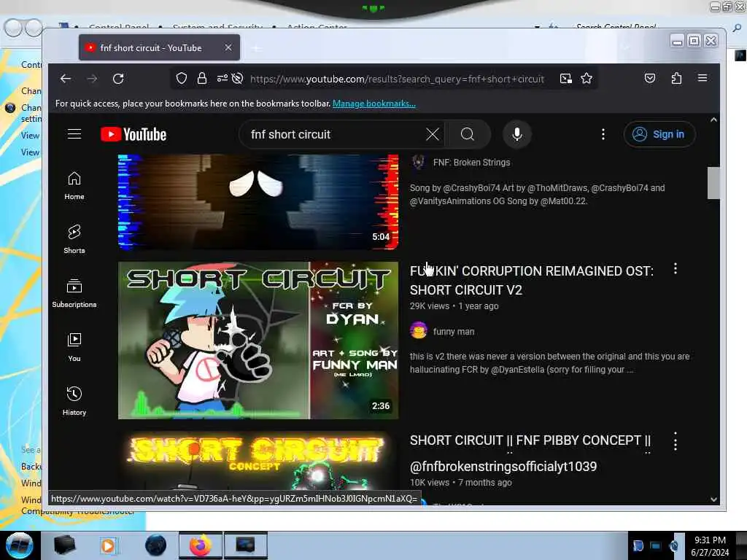Click the funny man channel avatar
The width and height of the screenshot is (747, 560).
tap(418, 330)
